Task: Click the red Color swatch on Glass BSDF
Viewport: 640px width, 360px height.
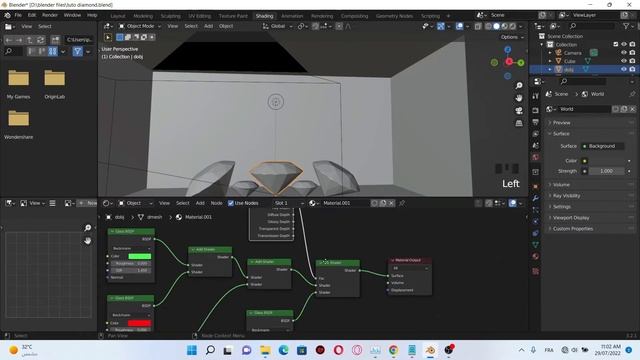Action: 140,323
